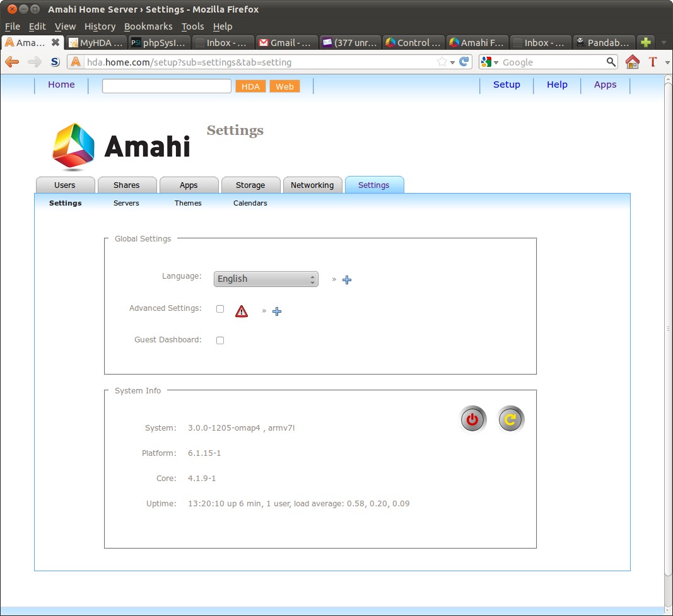The image size is (673, 616).
Task: Click the Amahi logo
Action: click(120, 147)
